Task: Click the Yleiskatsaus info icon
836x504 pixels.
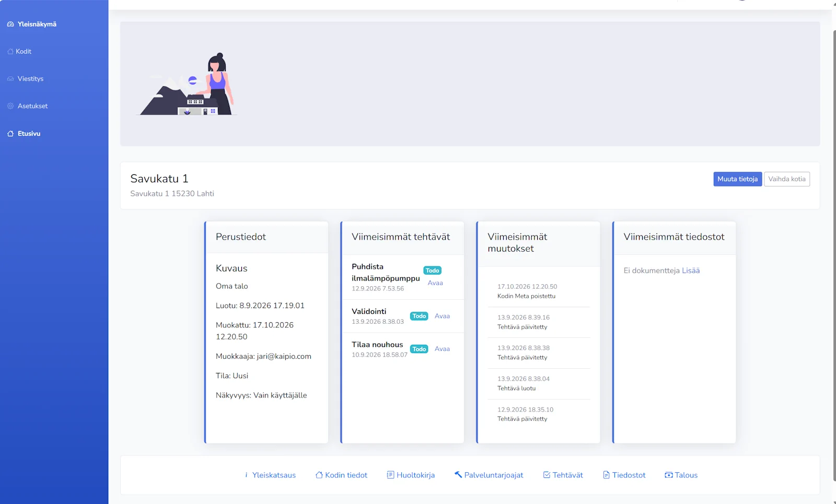Action: [246, 475]
